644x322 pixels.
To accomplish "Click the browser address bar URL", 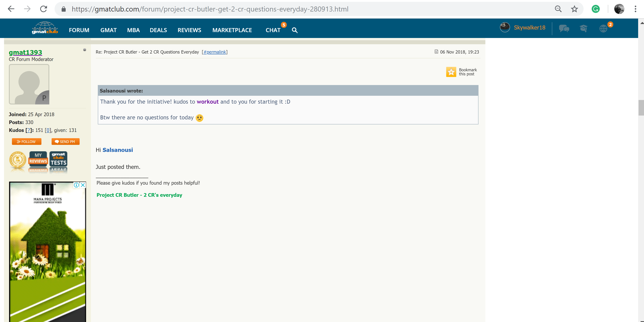I will pyautogui.click(x=210, y=9).
